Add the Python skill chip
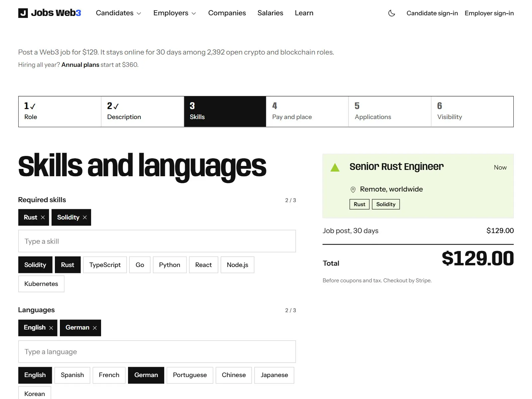532x399 pixels. click(170, 265)
